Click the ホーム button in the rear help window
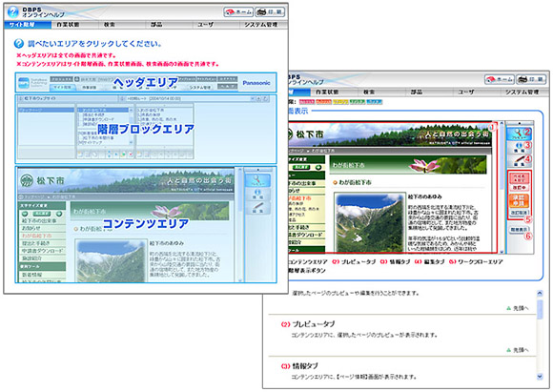The width and height of the screenshot is (553, 392). 500,79
